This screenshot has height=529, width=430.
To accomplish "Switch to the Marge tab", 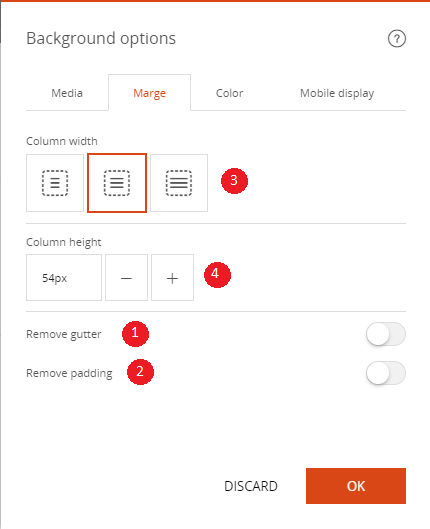I will [149, 93].
